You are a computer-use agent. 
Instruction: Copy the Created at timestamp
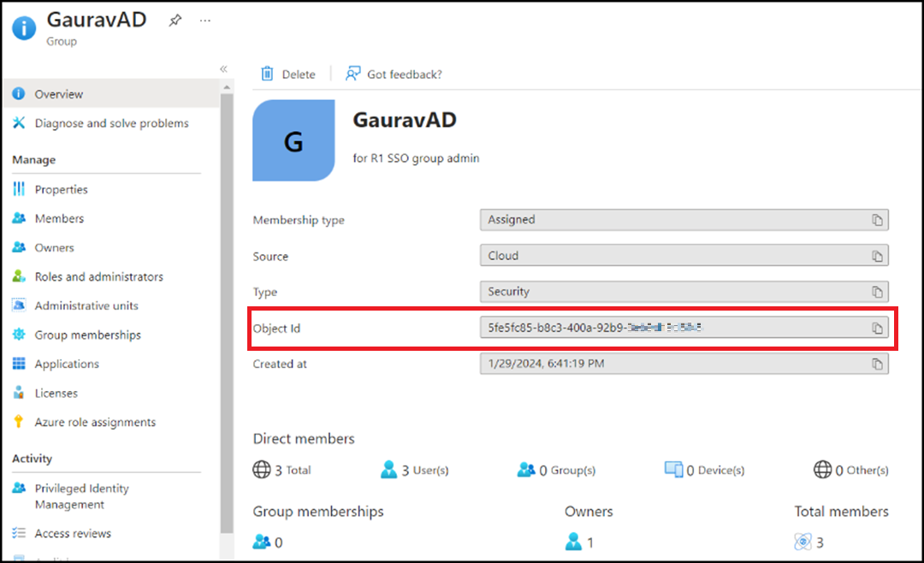(x=877, y=364)
